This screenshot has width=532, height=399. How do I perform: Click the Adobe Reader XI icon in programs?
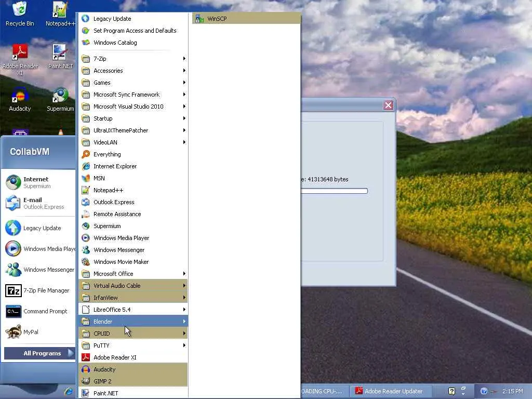pos(86,357)
